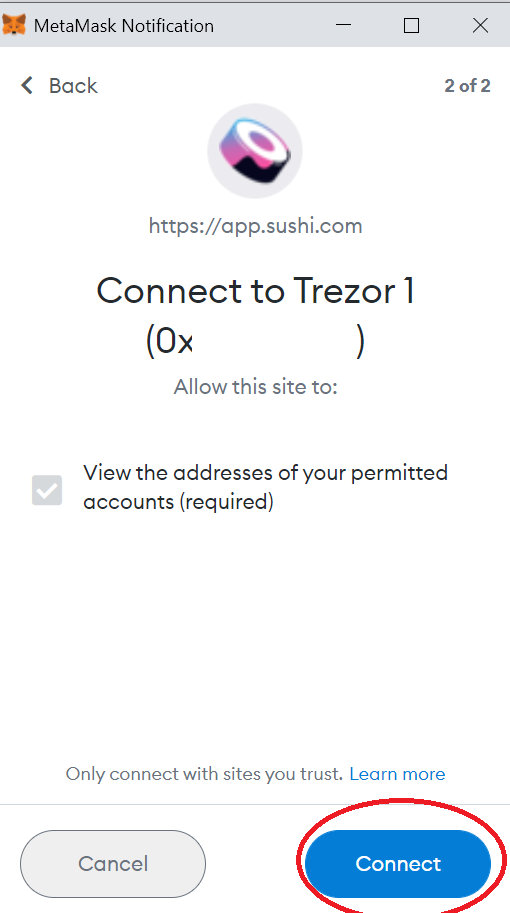
Task: Toggle the view permitted accounts checkbox
Action: 47,490
